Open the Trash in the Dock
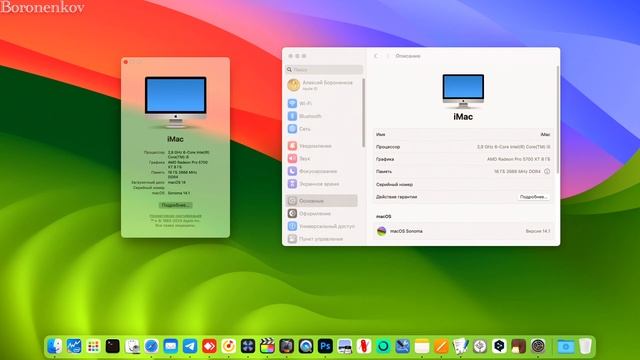 585,346
